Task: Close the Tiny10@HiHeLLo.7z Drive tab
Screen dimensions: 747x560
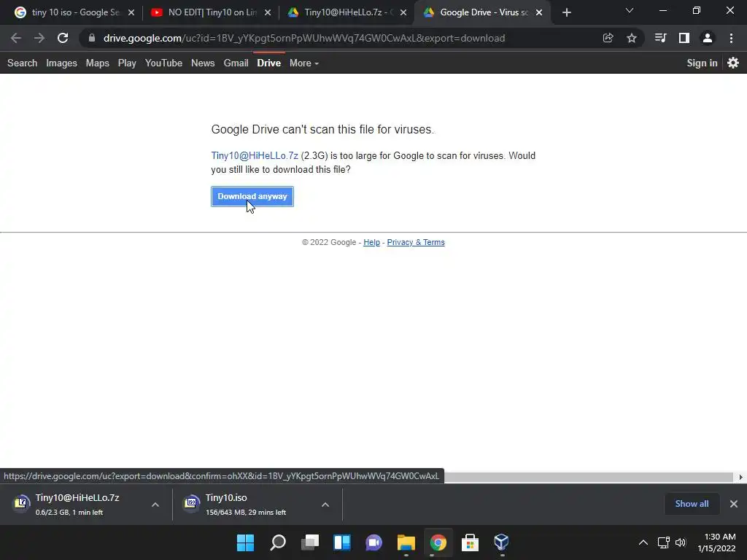Action: (x=403, y=12)
